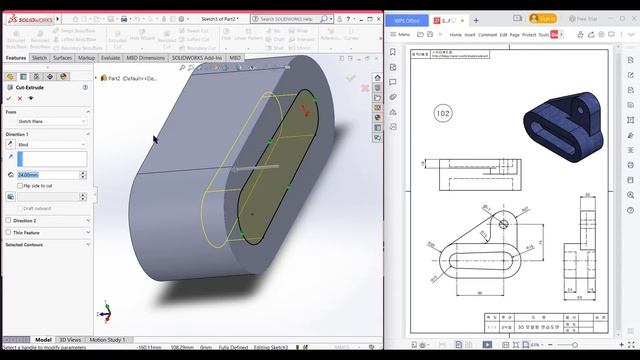This screenshot has width=640, height=360.
Task: Enable the Direction 2 checkbox
Action: click(8, 220)
